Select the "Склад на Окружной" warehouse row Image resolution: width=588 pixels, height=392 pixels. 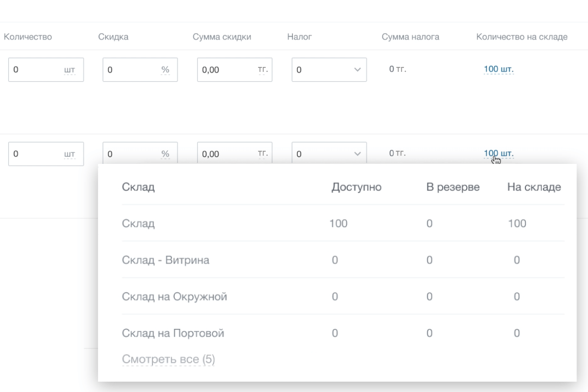coord(174,297)
